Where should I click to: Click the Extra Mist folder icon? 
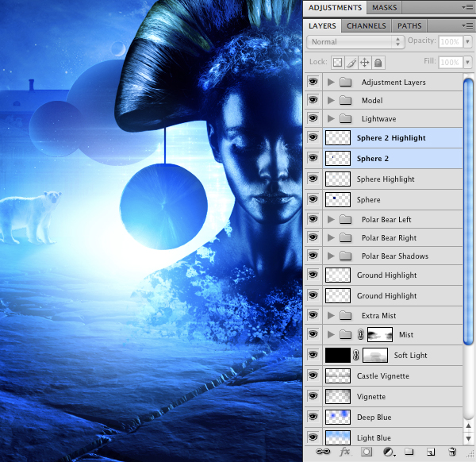pos(345,316)
